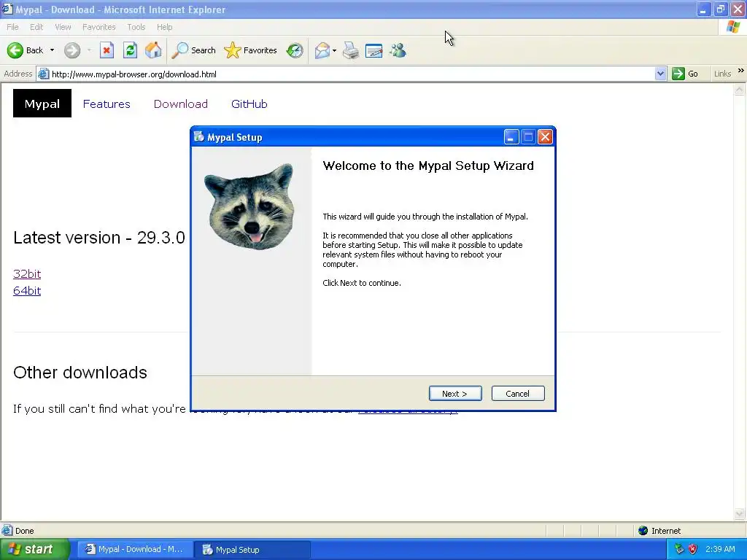Click the Internet Explorer title bar icon

click(x=7, y=9)
